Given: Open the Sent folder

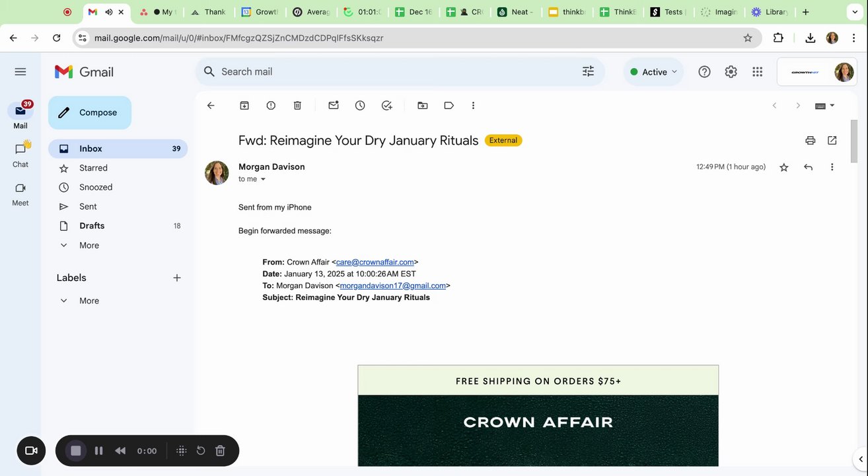Looking at the screenshot, I should point(118,206).
